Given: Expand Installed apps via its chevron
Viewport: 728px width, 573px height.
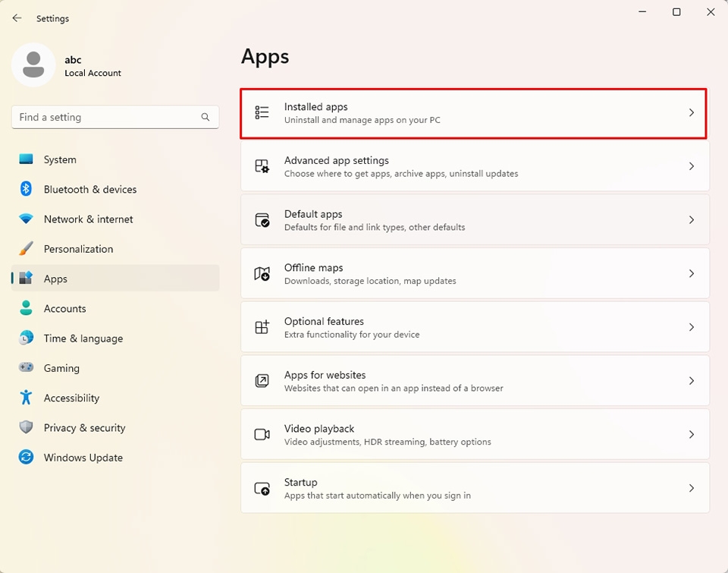Looking at the screenshot, I should (692, 113).
